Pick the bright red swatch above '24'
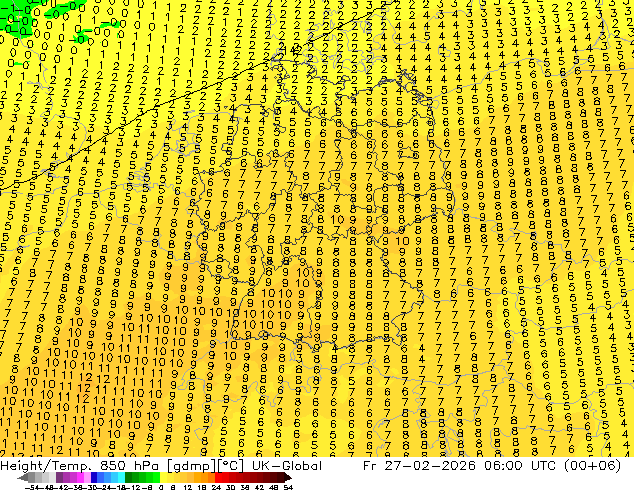The height and width of the screenshot is (490, 634). click(218, 477)
